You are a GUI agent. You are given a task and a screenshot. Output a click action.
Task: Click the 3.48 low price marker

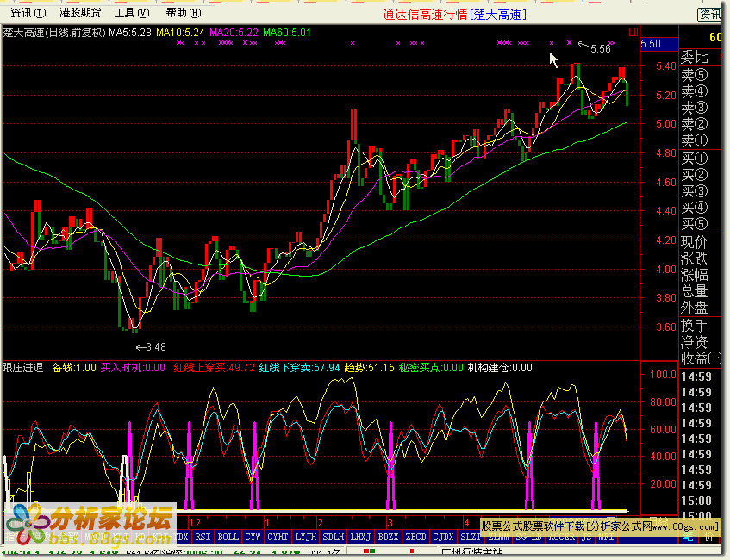click(x=151, y=347)
